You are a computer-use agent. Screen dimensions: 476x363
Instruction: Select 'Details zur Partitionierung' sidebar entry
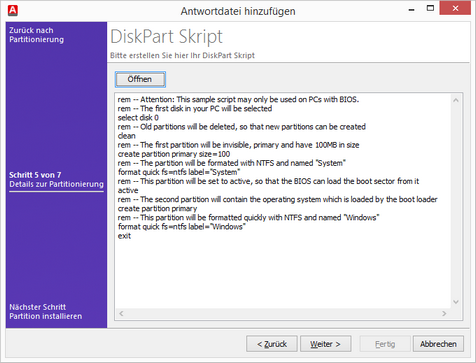[x=56, y=184]
